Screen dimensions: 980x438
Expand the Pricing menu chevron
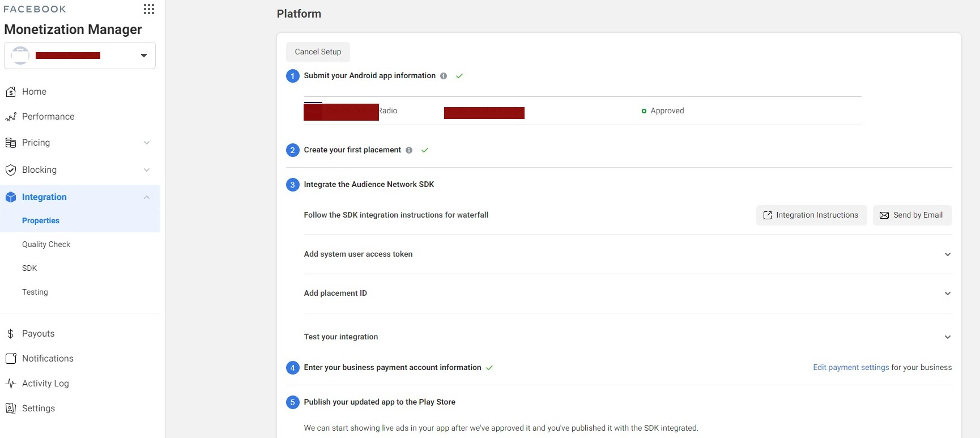147,143
